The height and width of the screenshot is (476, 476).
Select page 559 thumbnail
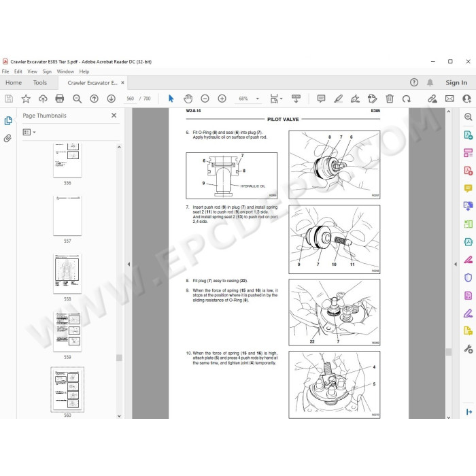pos(67,332)
